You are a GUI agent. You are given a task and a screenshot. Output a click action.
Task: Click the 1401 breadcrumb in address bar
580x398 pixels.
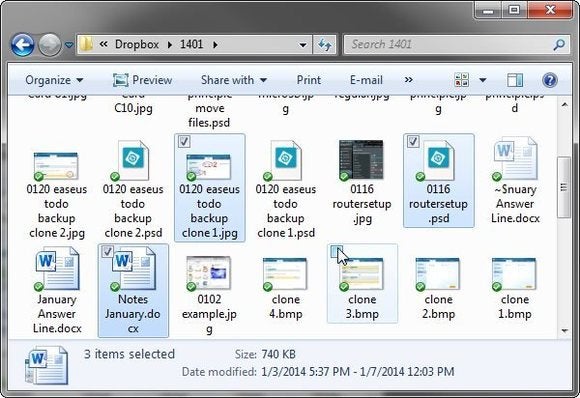pyautogui.click(x=191, y=44)
